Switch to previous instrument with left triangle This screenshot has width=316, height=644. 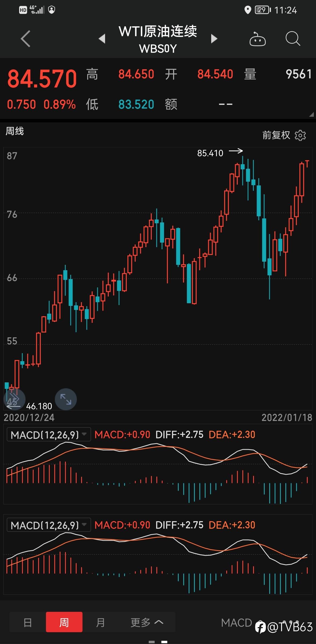pyautogui.click(x=102, y=39)
